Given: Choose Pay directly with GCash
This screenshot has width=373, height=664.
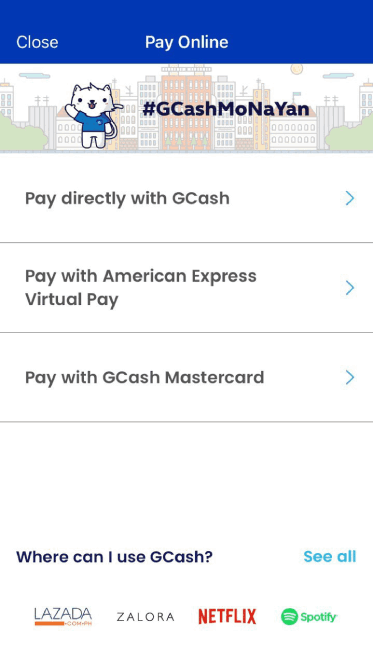Looking at the screenshot, I should [186, 198].
